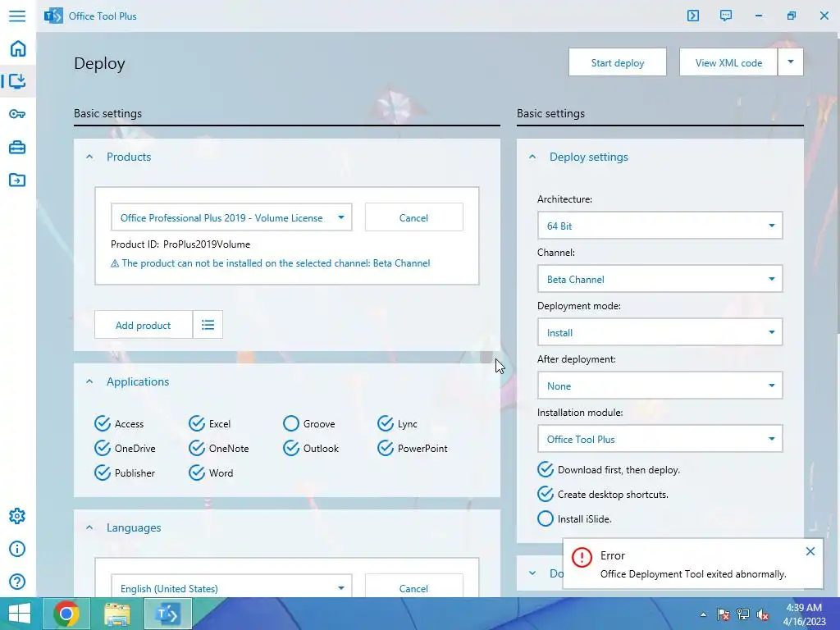The width and height of the screenshot is (840, 630).
Task: Dismiss the Error notification
Action: (810, 551)
